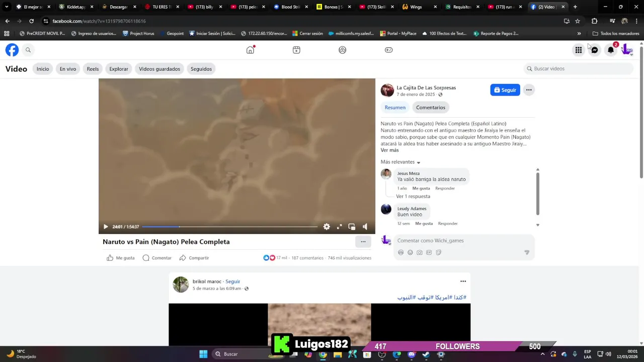Image resolution: width=644 pixels, height=362 pixels.
Task: Open the browser extensions puzzle icon
Action: pos(594,21)
